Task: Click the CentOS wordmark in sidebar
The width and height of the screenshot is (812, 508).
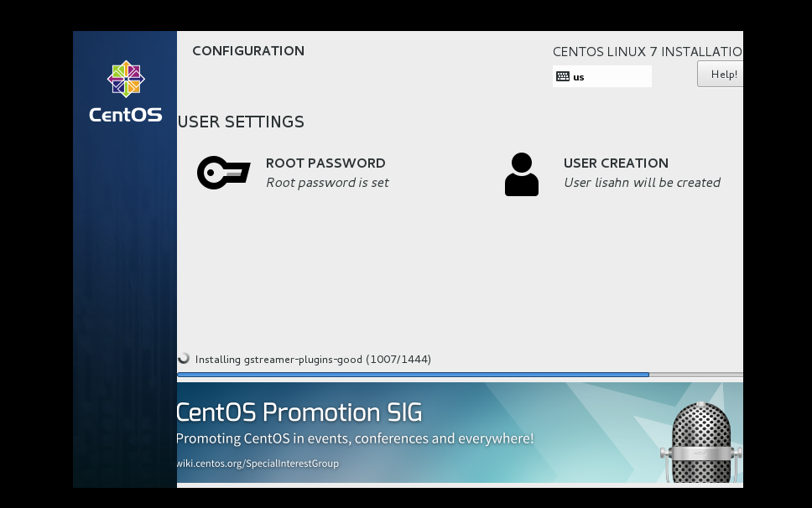Action: (125, 115)
